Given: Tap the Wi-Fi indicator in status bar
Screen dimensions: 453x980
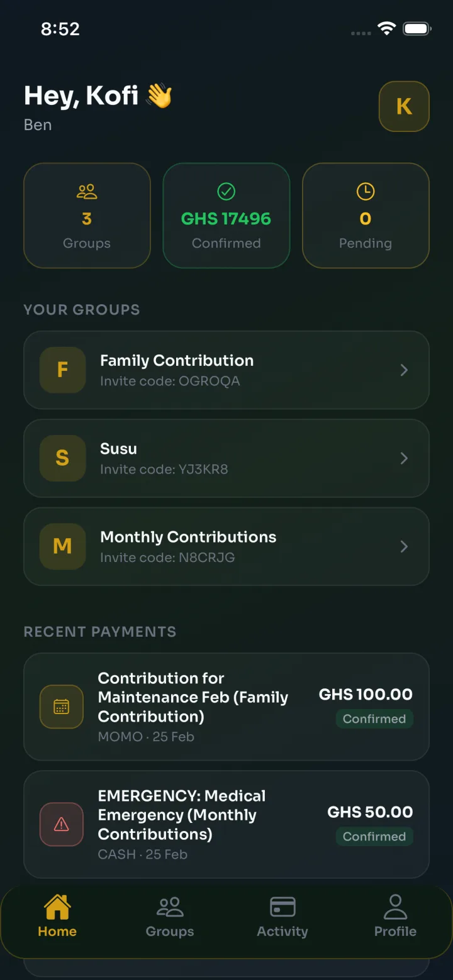Looking at the screenshot, I should [386, 28].
